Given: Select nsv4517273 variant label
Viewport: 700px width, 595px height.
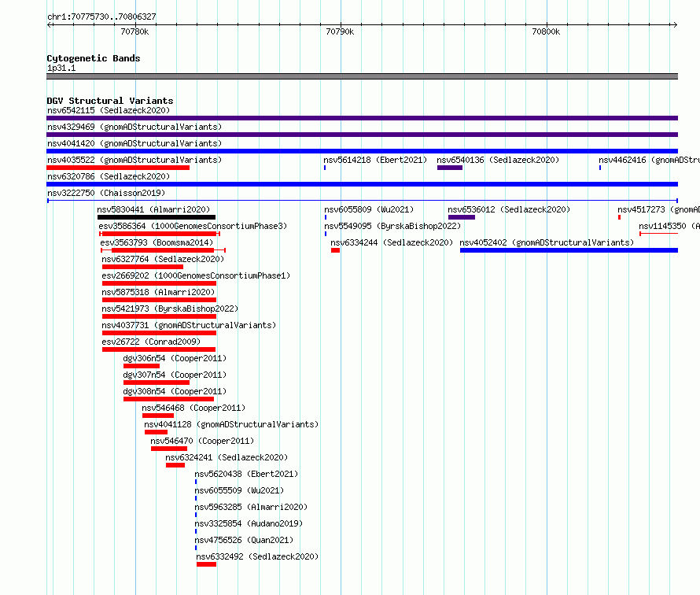Looking at the screenshot, I should (658, 209).
